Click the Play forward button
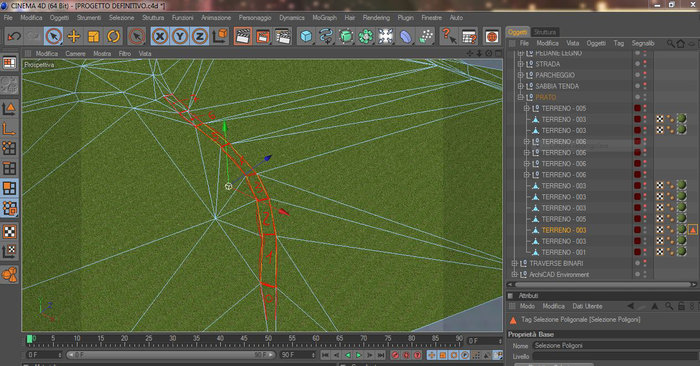Screen dimensions: 700x366 click(x=359, y=355)
